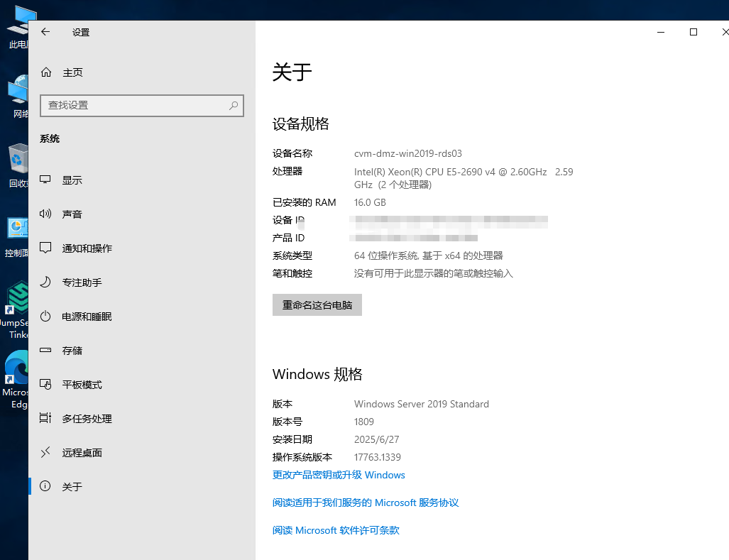Screen dimensions: 729x560
Task: Click the search magnifier icon
Action: pos(234,106)
